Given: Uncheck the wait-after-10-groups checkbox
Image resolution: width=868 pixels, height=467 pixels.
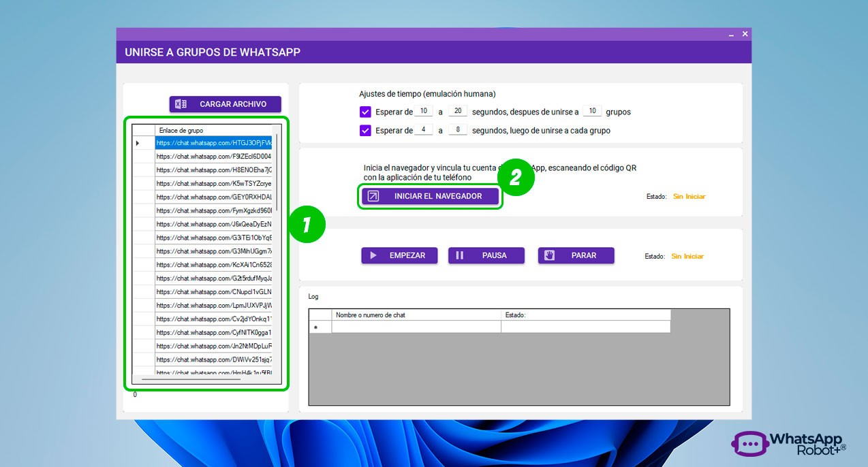Looking at the screenshot, I should [365, 112].
